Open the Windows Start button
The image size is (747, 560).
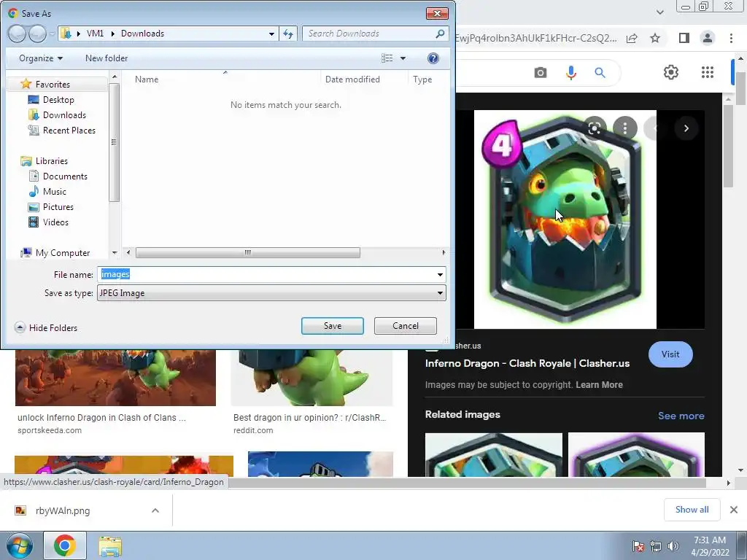19,545
